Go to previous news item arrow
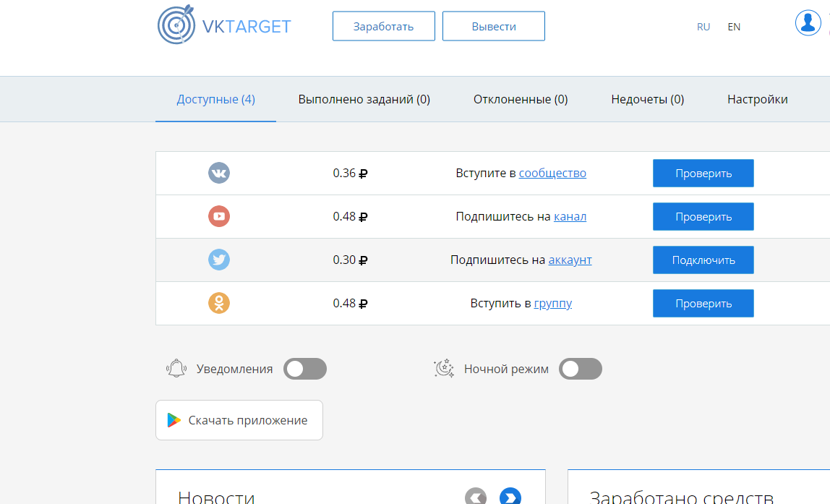The width and height of the screenshot is (830, 504). coord(476,497)
